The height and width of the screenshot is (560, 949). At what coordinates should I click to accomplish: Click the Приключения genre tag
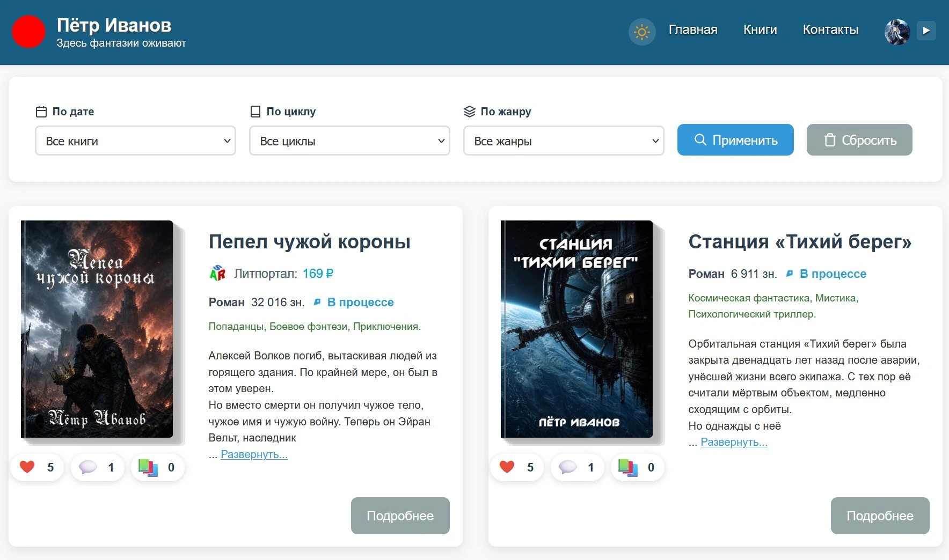click(386, 327)
